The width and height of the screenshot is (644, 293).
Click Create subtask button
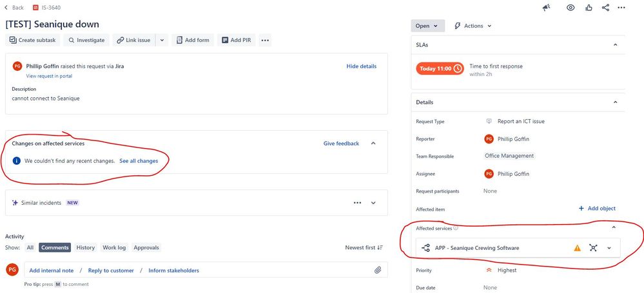click(x=32, y=40)
